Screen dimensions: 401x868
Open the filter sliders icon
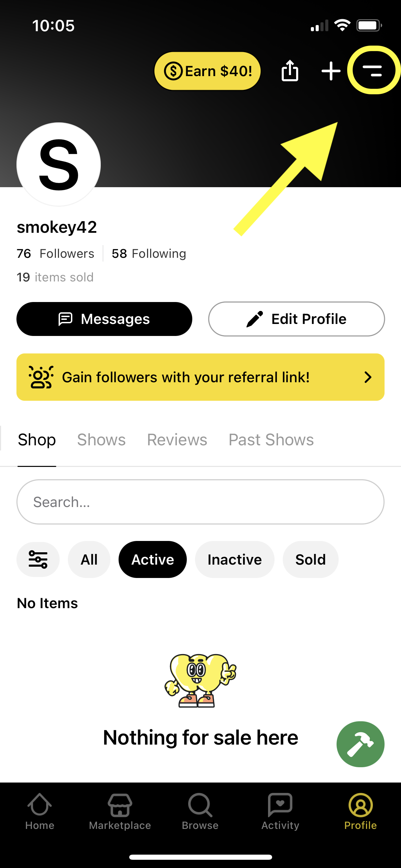click(38, 559)
